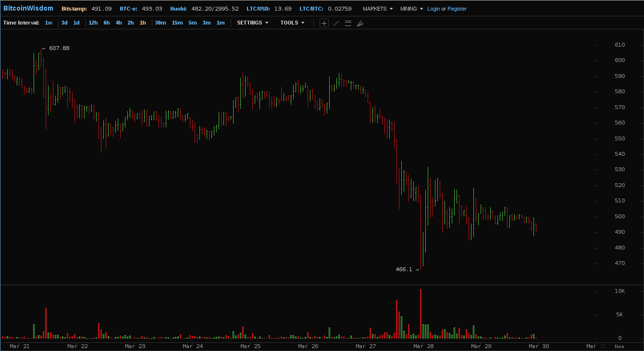Screen dimensions: 644x351
Task: Select the crosshair cursor tool
Action: (324, 23)
